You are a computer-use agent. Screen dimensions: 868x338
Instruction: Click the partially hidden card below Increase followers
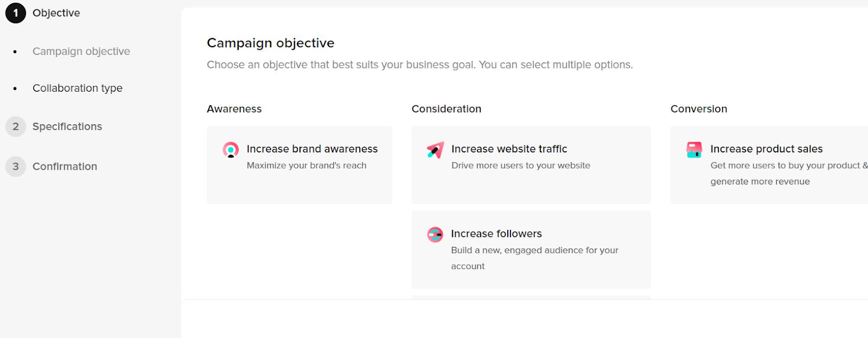point(531,297)
